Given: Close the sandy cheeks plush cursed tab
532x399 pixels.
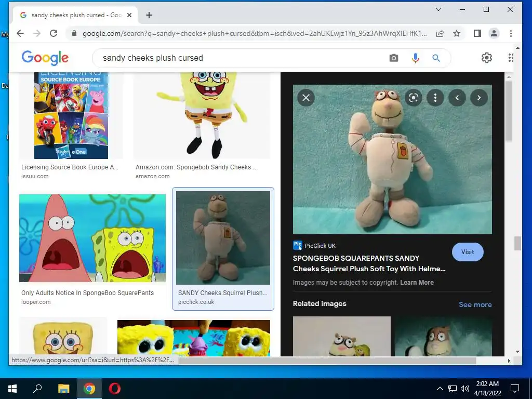Looking at the screenshot, I should point(129,15).
